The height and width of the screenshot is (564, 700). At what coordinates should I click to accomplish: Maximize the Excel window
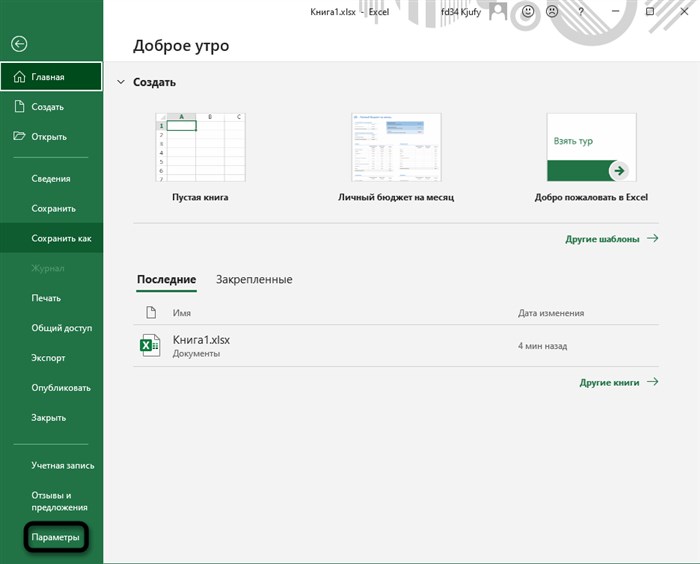[x=650, y=11]
